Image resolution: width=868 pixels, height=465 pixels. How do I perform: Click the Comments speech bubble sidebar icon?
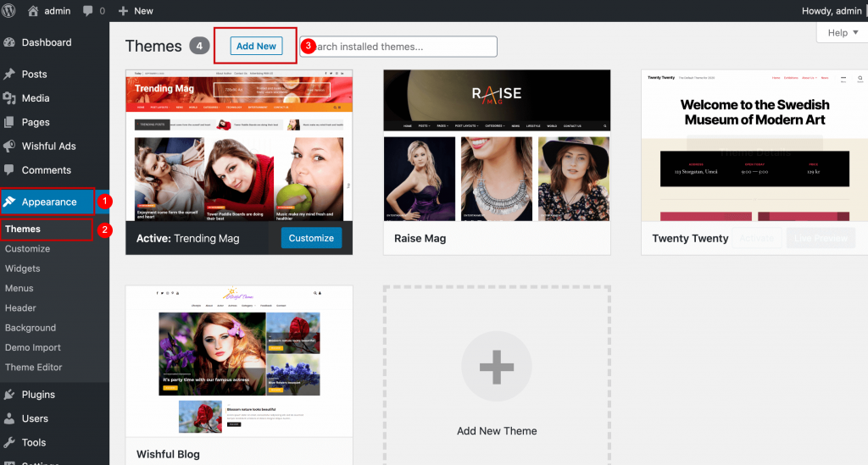click(8, 169)
